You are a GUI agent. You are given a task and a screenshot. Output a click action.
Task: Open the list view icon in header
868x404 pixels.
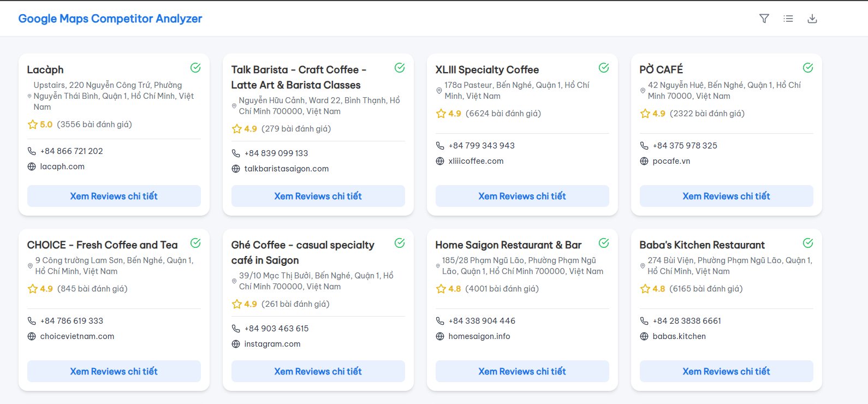[788, 19]
